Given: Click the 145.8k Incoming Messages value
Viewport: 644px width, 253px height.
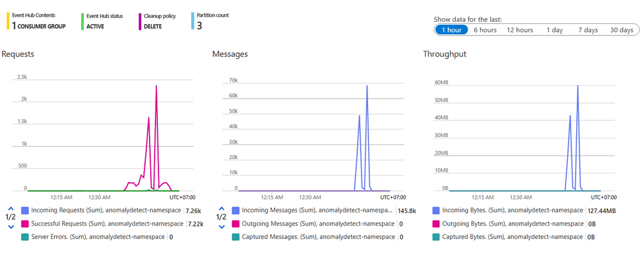Looking at the screenshot, I should click(407, 211).
